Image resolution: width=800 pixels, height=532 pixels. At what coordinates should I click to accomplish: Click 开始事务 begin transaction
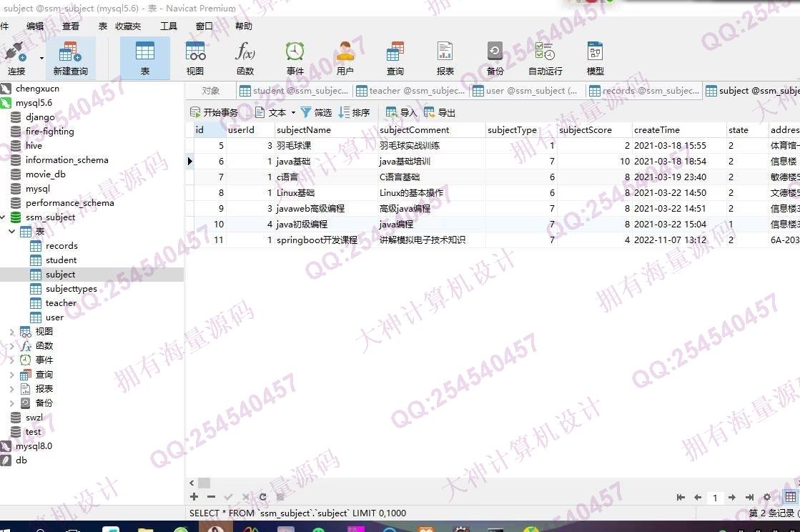[214, 112]
